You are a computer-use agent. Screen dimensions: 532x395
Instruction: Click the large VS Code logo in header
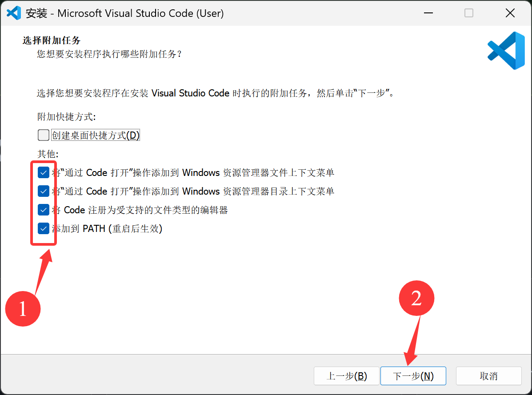tap(506, 51)
